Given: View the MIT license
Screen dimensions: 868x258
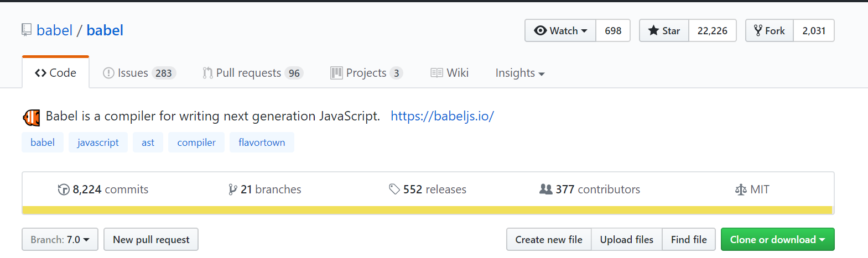Looking at the screenshot, I should point(752,189).
